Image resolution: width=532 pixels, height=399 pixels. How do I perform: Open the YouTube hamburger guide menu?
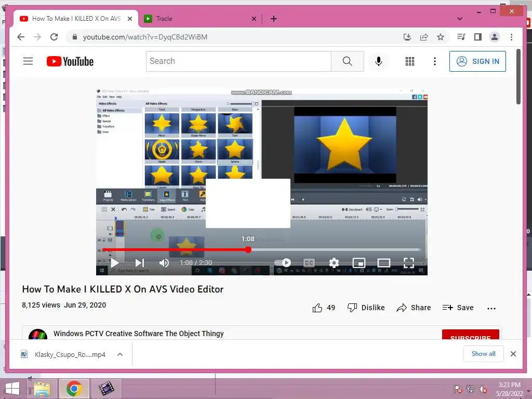coord(28,61)
